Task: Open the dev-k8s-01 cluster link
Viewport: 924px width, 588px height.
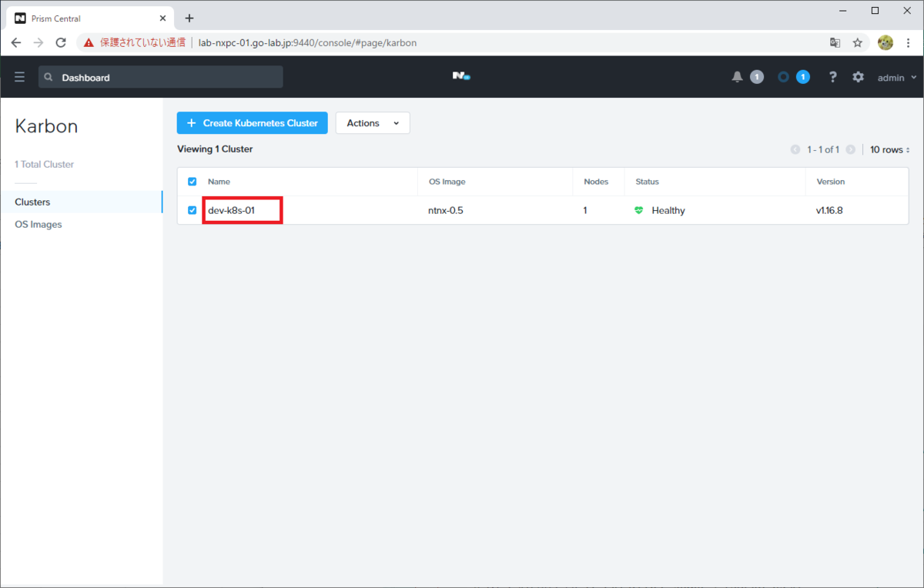Action: (231, 210)
